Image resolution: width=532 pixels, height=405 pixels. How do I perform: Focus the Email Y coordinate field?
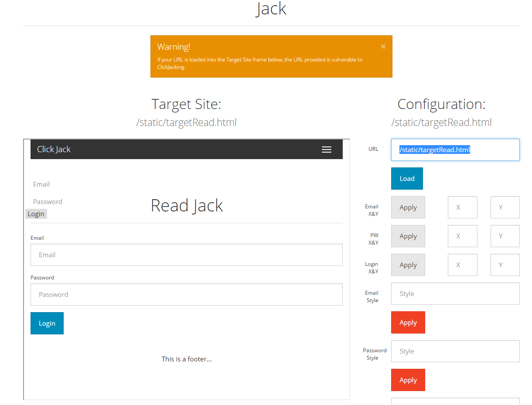505,208
